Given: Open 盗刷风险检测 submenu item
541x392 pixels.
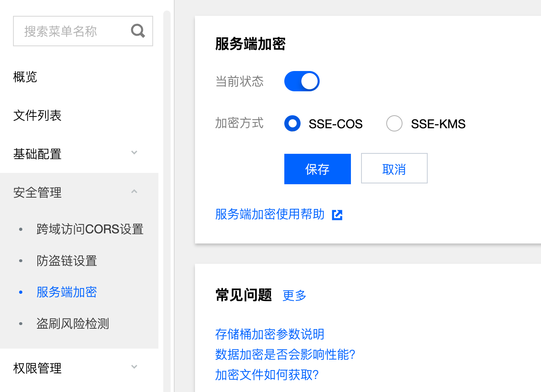Looking at the screenshot, I should coord(73,323).
